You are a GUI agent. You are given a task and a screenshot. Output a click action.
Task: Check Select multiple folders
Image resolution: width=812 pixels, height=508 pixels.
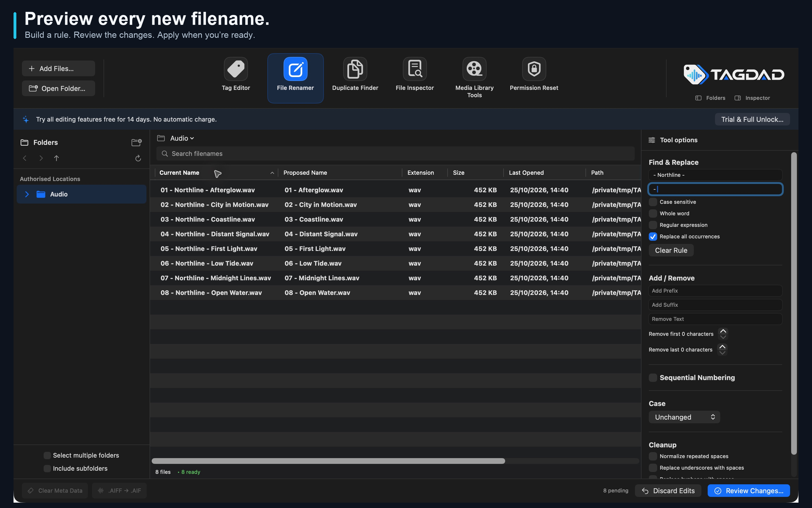point(47,455)
